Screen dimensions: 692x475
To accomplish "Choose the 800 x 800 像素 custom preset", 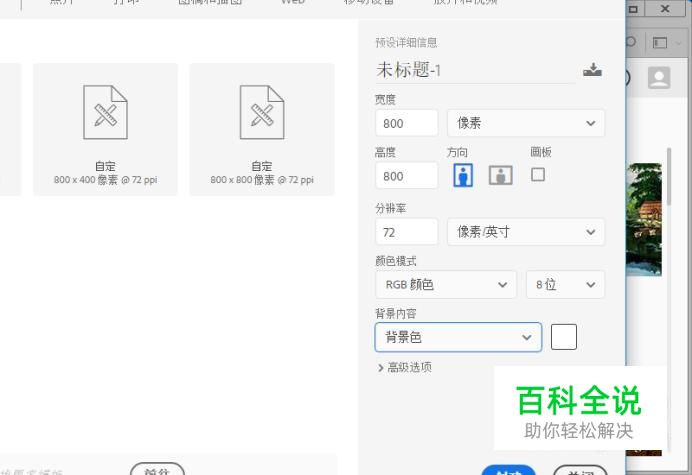I will pyautogui.click(x=262, y=129).
